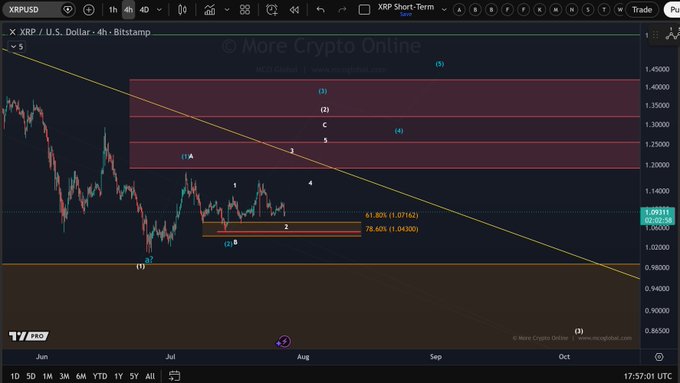Select the blue (4) wave label
The height and width of the screenshot is (383, 680).
399,131
